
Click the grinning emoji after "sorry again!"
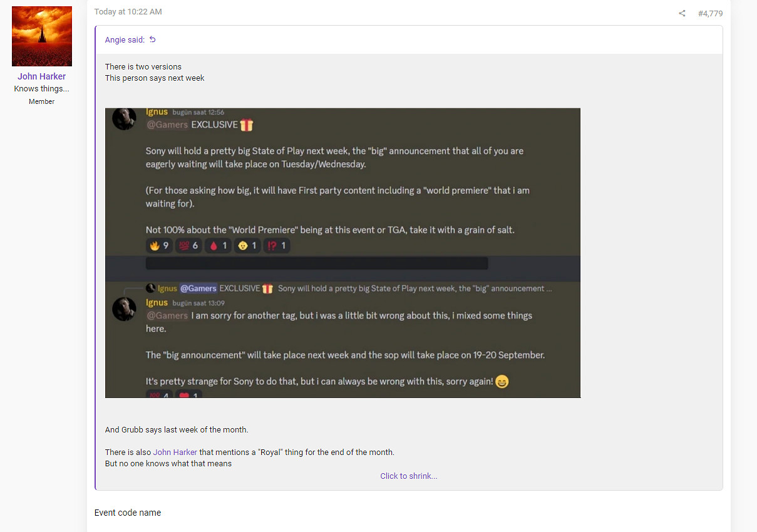coord(502,382)
